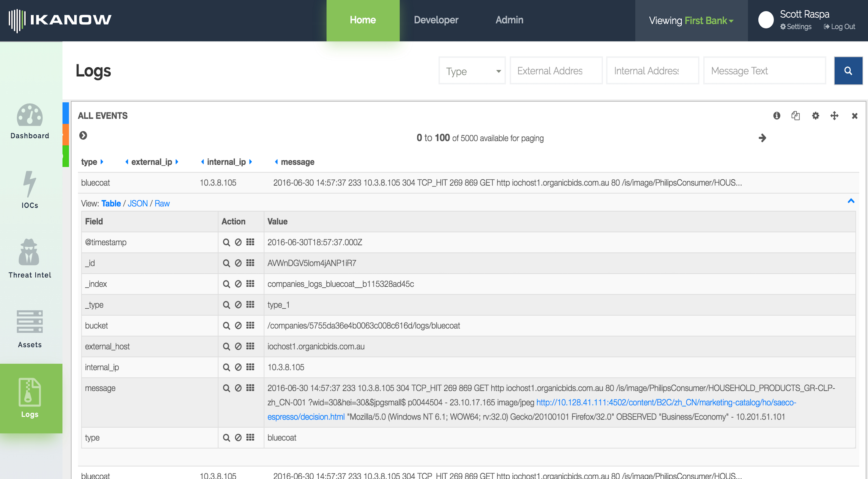Click Internal Address input field

point(652,71)
